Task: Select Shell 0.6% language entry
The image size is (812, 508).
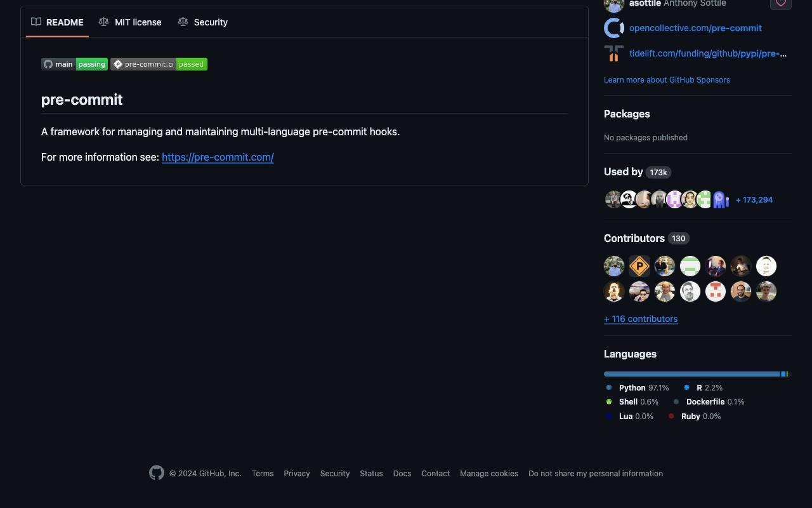Action: (632, 402)
